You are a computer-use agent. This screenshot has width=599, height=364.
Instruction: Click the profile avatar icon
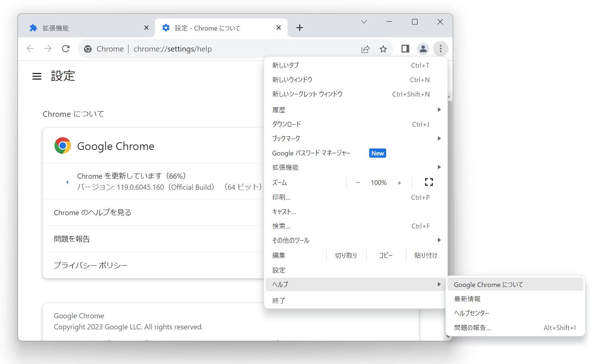[423, 49]
